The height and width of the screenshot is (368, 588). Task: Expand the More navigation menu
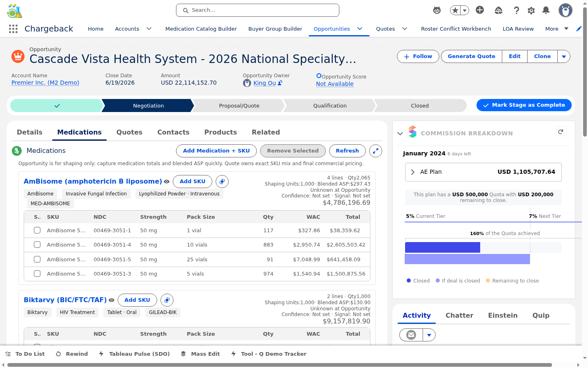[x=557, y=29]
